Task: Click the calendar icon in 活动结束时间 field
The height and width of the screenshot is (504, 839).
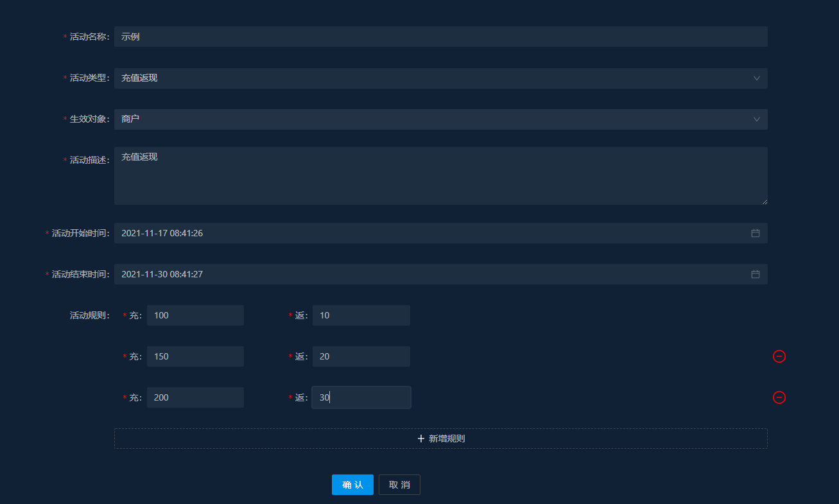Action: coord(756,274)
